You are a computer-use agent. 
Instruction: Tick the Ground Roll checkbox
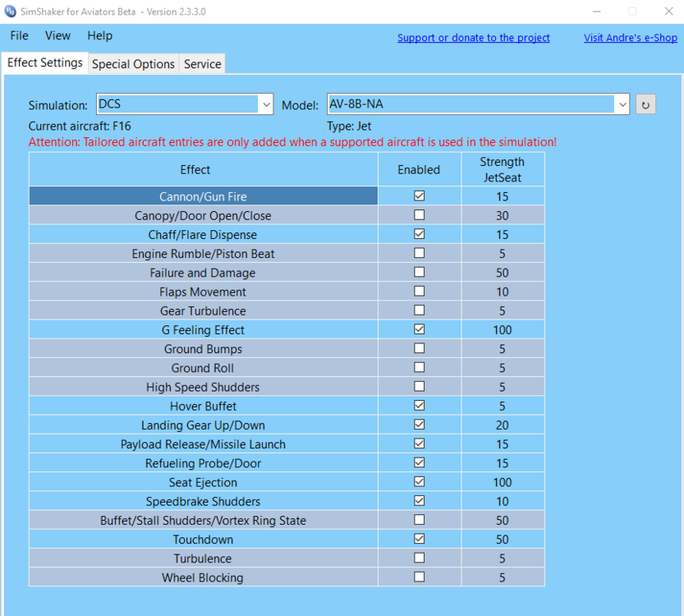pyautogui.click(x=420, y=367)
